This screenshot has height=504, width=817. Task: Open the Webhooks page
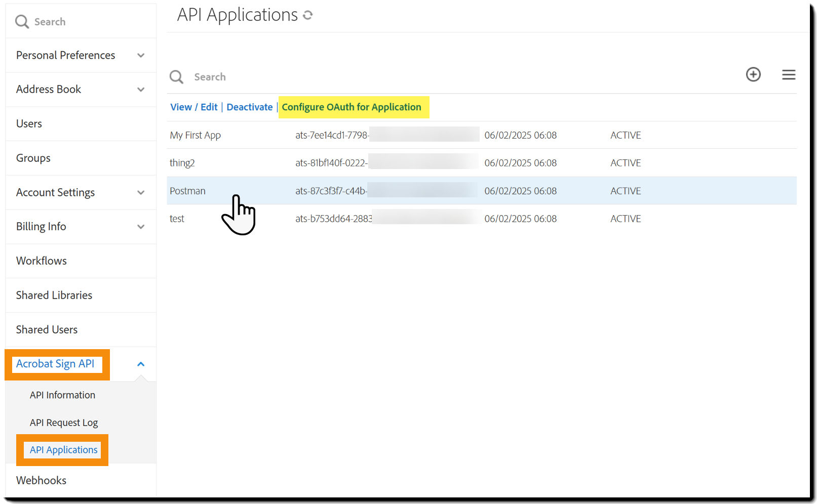point(41,480)
